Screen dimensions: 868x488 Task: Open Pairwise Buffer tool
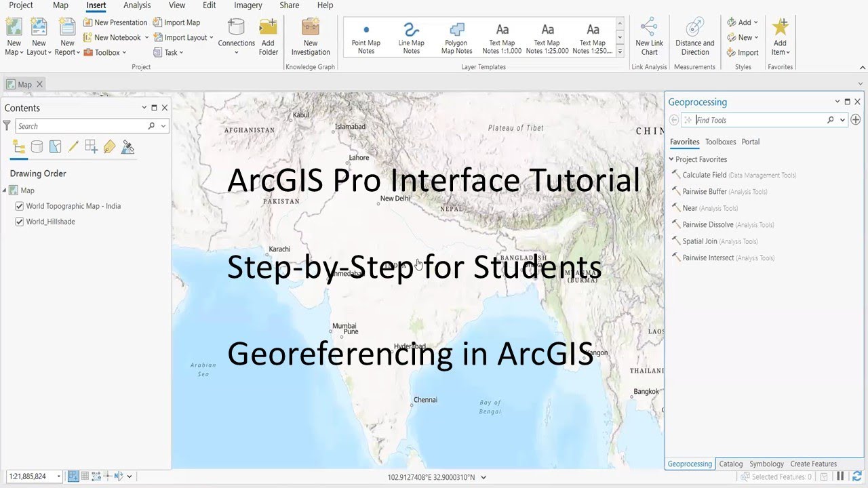719,191
